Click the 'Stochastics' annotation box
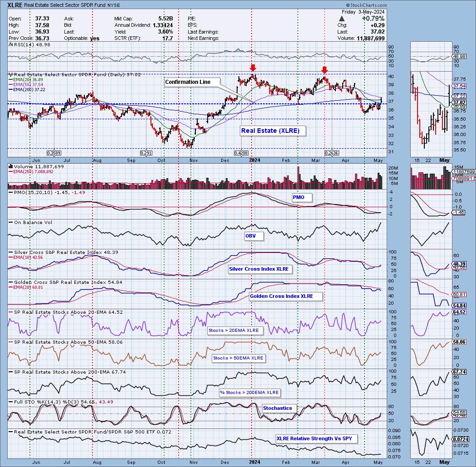This screenshot has width=476, height=467. point(279,408)
